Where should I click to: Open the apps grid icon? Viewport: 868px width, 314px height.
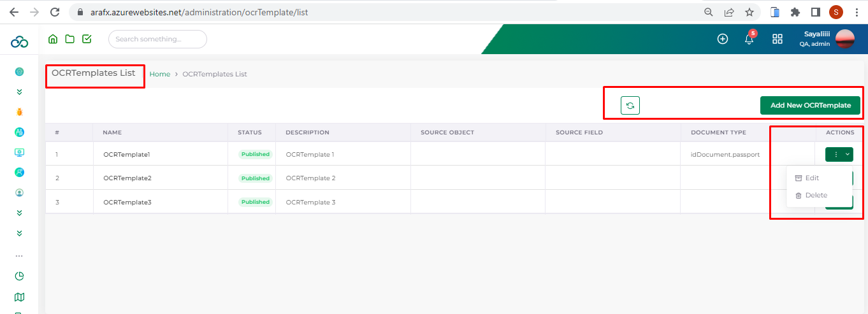777,39
